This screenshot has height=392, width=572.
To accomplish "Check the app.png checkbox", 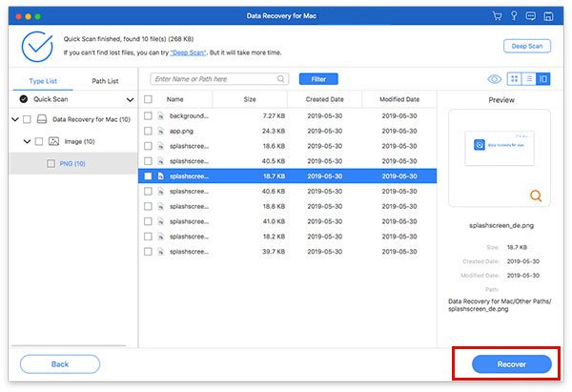I will 148,131.
